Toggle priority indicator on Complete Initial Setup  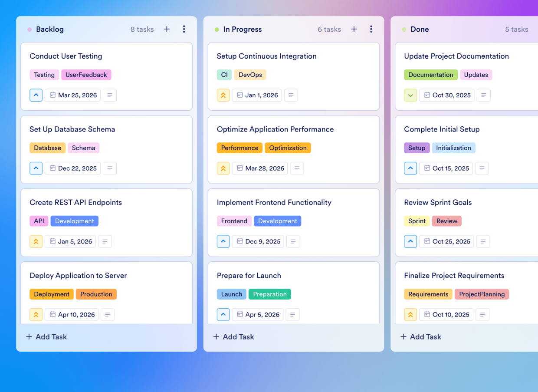410,168
